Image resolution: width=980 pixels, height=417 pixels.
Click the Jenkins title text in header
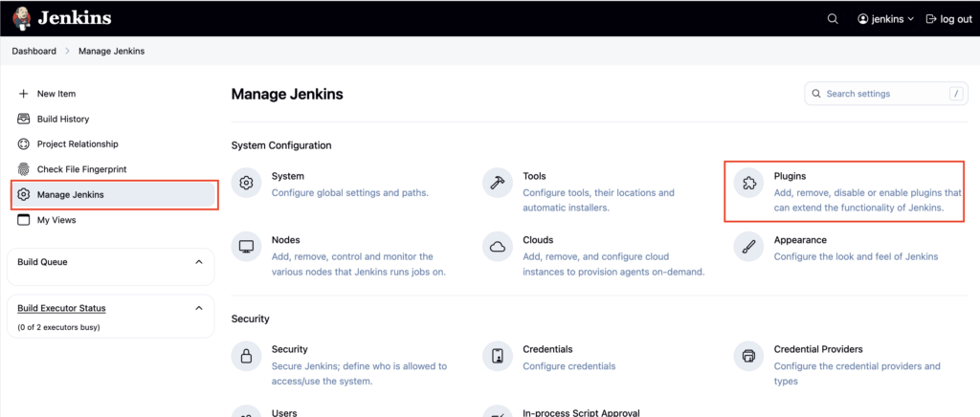tap(75, 18)
